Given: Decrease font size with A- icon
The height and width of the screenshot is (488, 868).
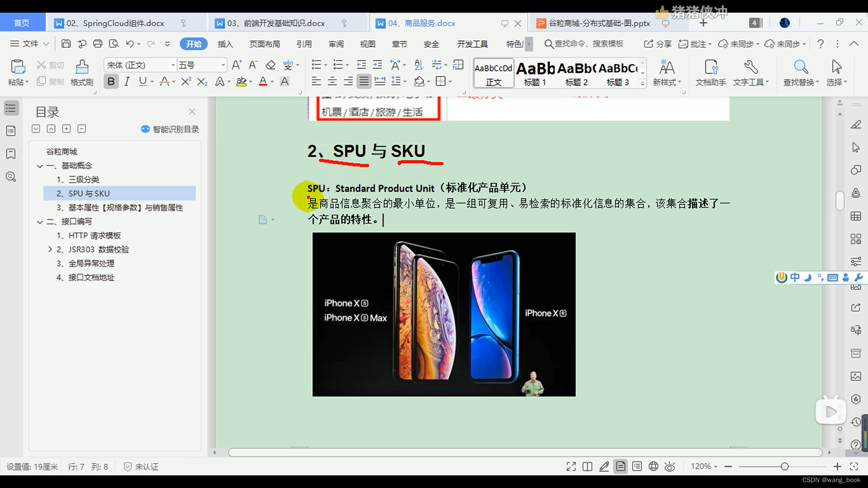Looking at the screenshot, I should (x=253, y=65).
